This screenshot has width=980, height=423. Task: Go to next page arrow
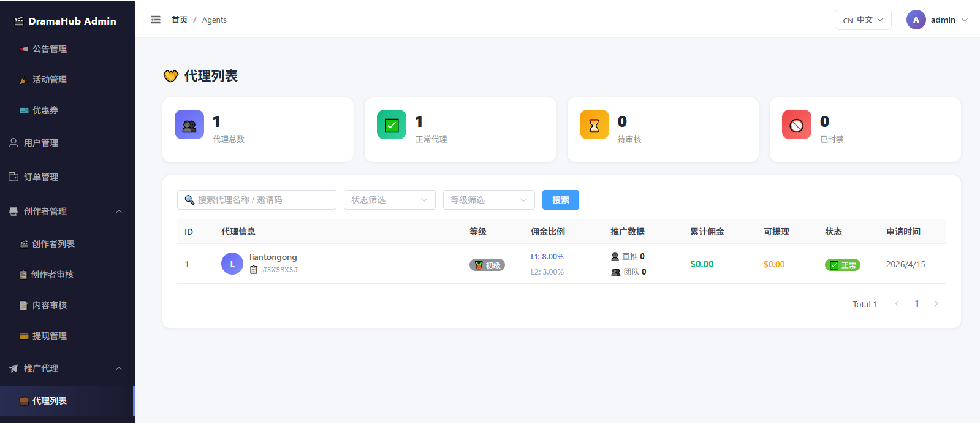pos(936,303)
